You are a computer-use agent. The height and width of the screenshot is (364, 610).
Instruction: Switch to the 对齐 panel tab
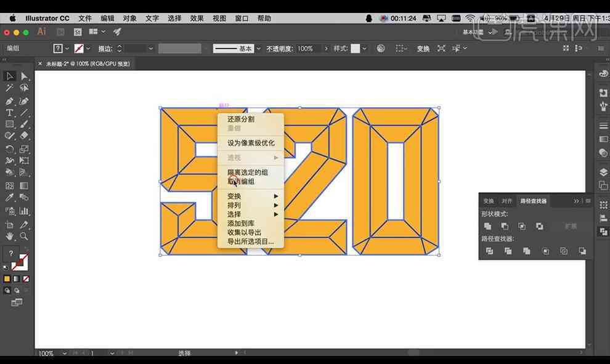click(x=507, y=201)
